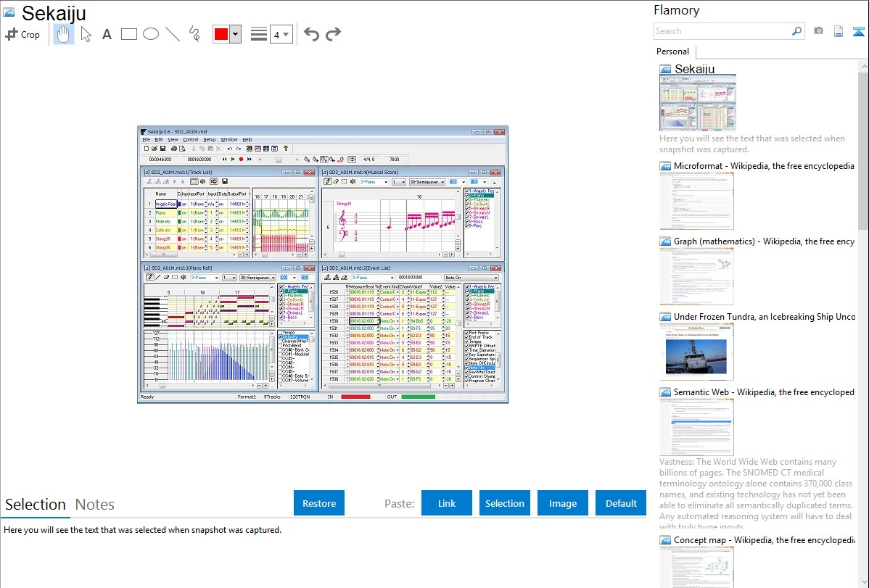Undo the last edit

tap(311, 34)
